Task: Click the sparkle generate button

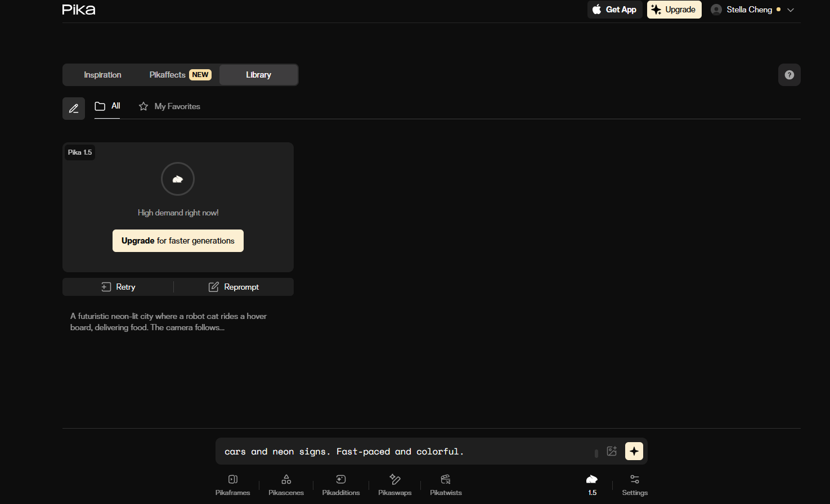Action: [x=634, y=451]
